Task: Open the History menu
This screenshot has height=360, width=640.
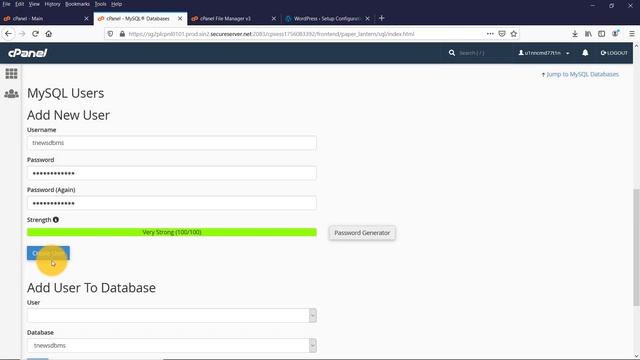Action: (52, 4)
